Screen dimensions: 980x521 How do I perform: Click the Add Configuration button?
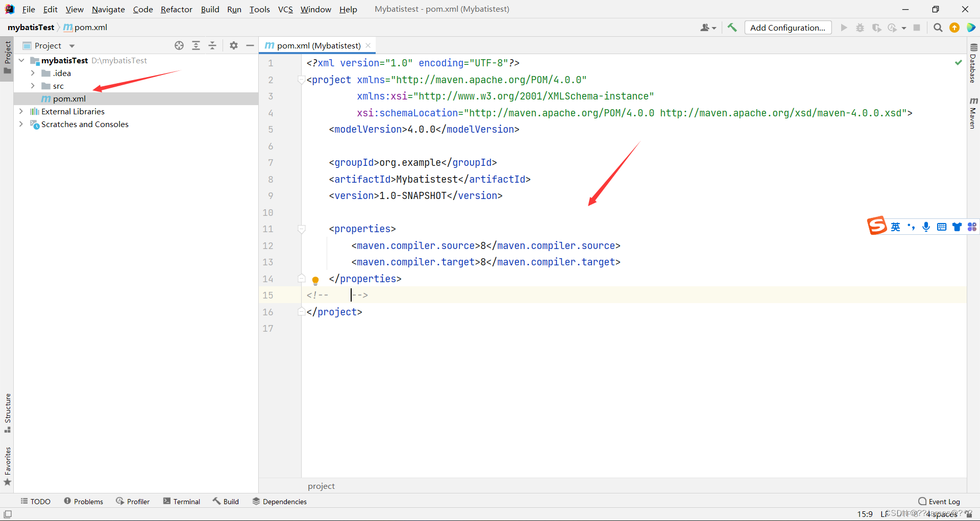click(788, 28)
